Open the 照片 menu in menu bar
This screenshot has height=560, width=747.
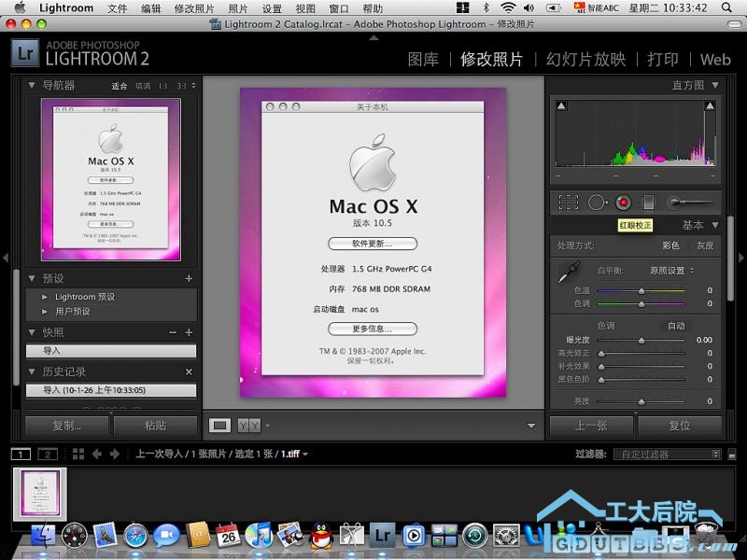[x=238, y=8]
